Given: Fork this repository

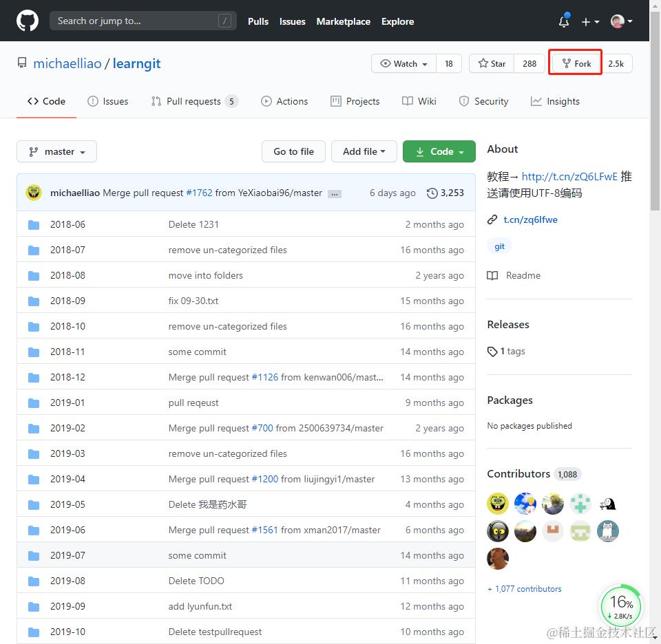Looking at the screenshot, I should coord(576,63).
